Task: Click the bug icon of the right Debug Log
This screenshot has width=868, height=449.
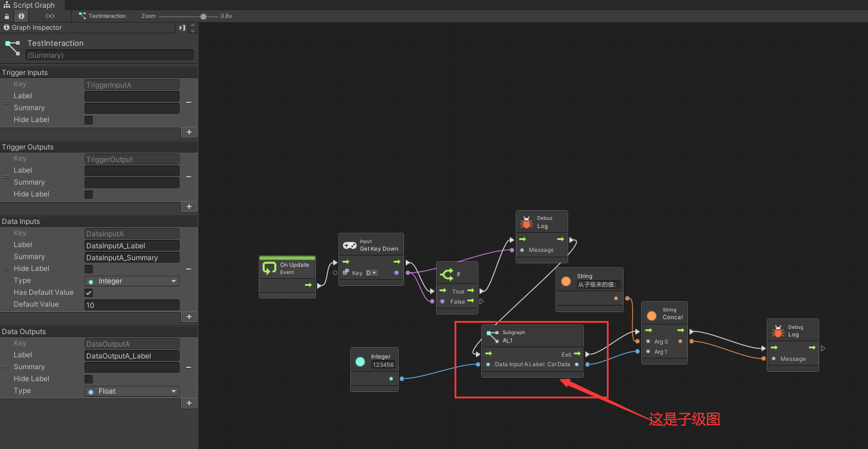Action: click(x=777, y=331)
